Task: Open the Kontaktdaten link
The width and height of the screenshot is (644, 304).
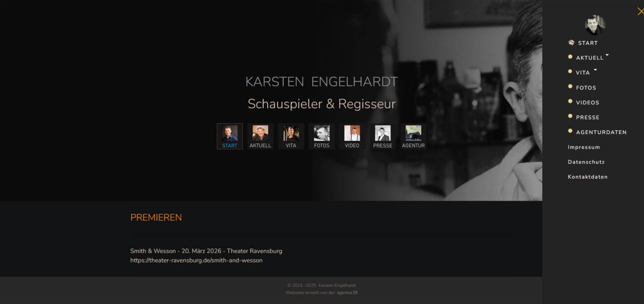Action: coord(587,177)
